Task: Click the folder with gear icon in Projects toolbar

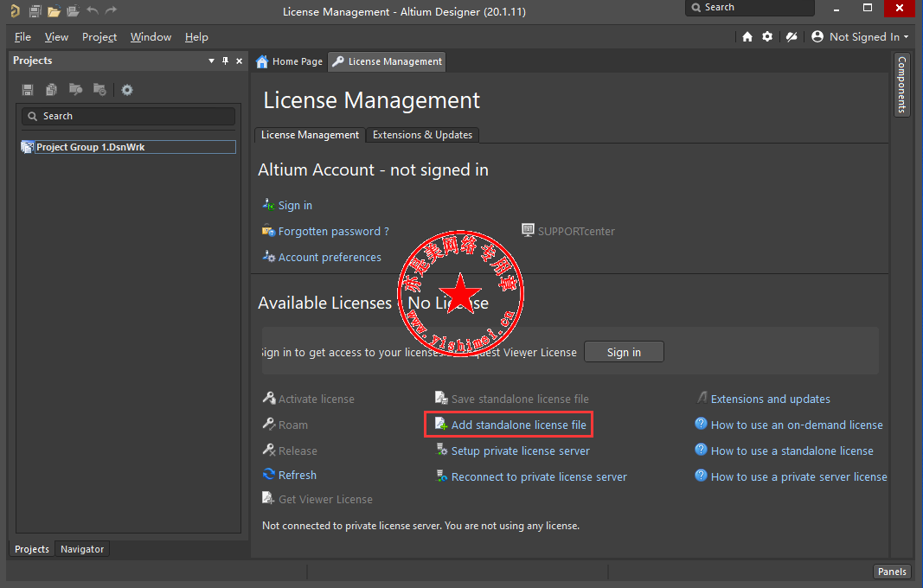Action: coord(99,89)
